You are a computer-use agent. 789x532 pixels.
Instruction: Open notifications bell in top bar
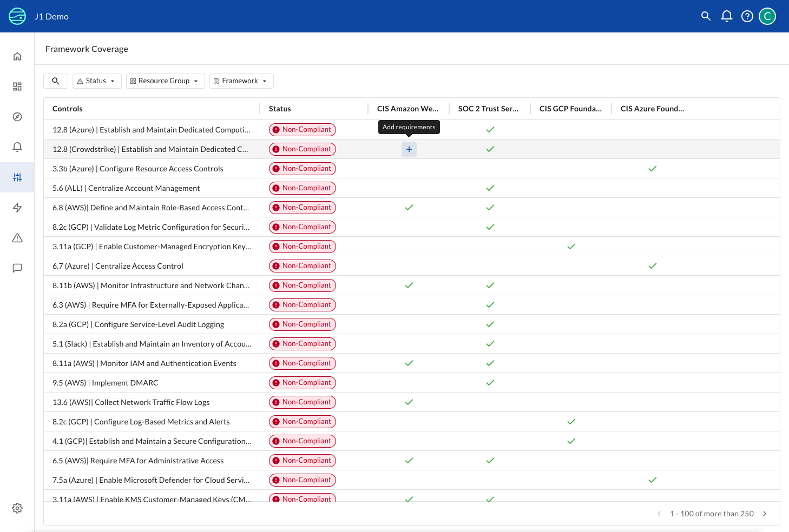(x=726, y=16)
